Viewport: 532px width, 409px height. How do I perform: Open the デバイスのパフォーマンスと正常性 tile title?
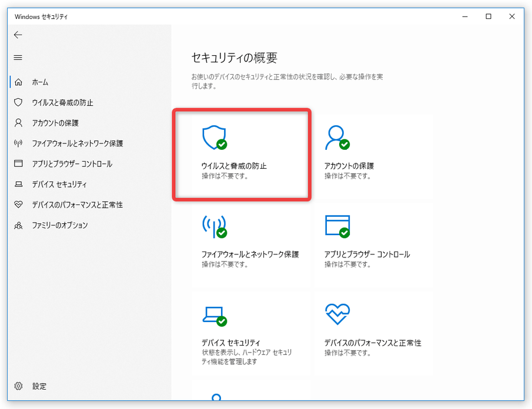pyautogui.click(x=373, y=343)
